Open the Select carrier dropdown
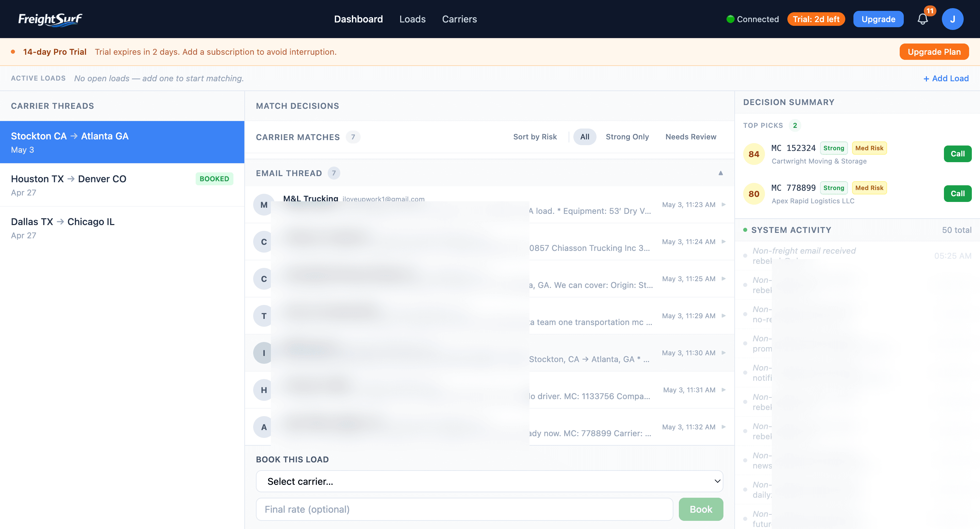 click(489, 481)
